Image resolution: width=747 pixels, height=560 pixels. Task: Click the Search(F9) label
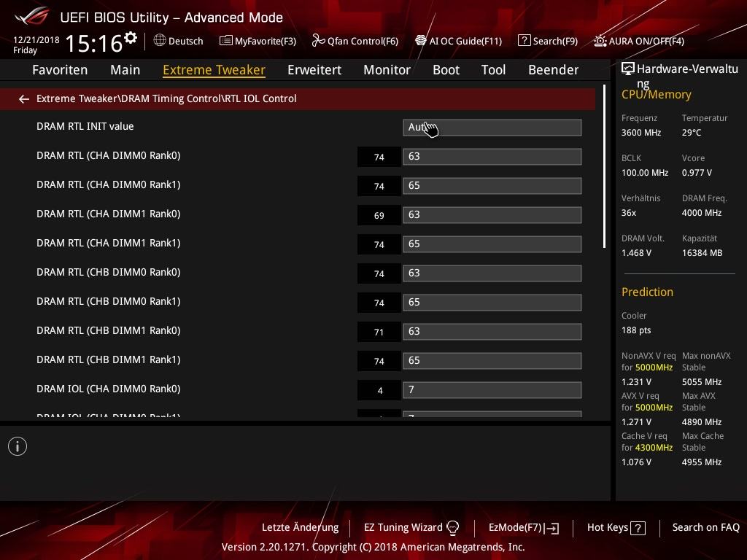(555, 42)
